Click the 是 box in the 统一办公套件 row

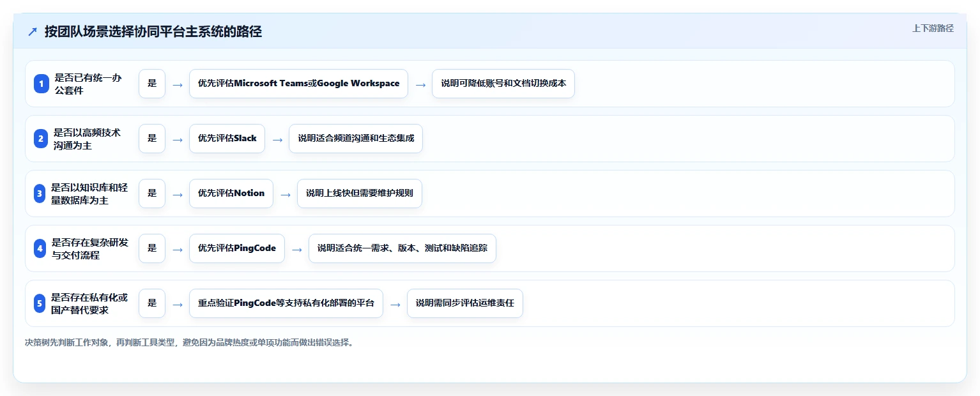[x=152, y=84]
